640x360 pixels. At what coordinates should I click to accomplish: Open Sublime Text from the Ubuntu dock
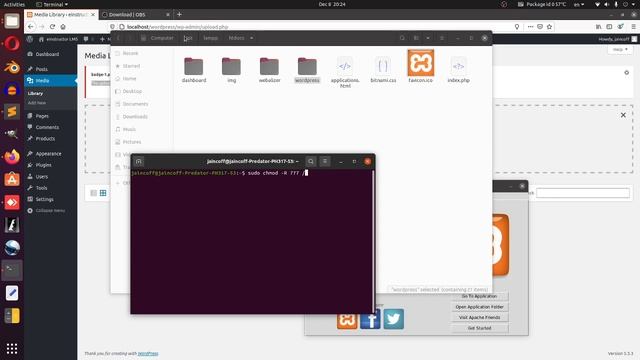coord(12,111)
